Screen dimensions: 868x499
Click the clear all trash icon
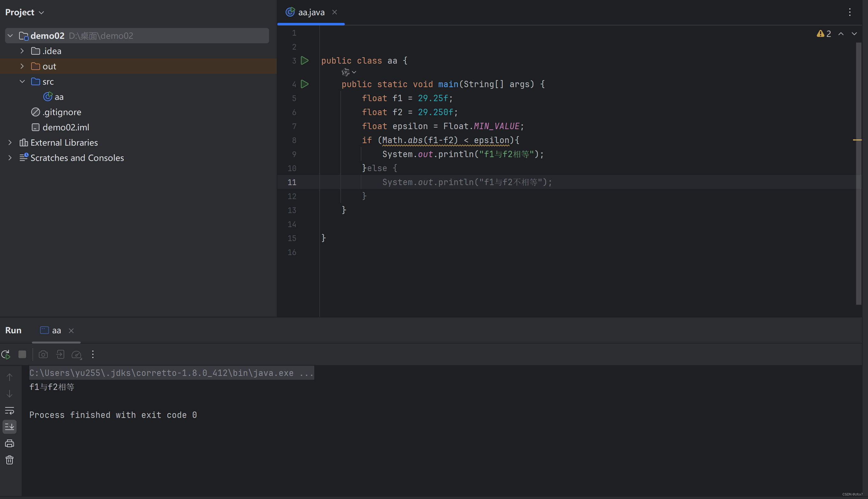coord(10,460)
